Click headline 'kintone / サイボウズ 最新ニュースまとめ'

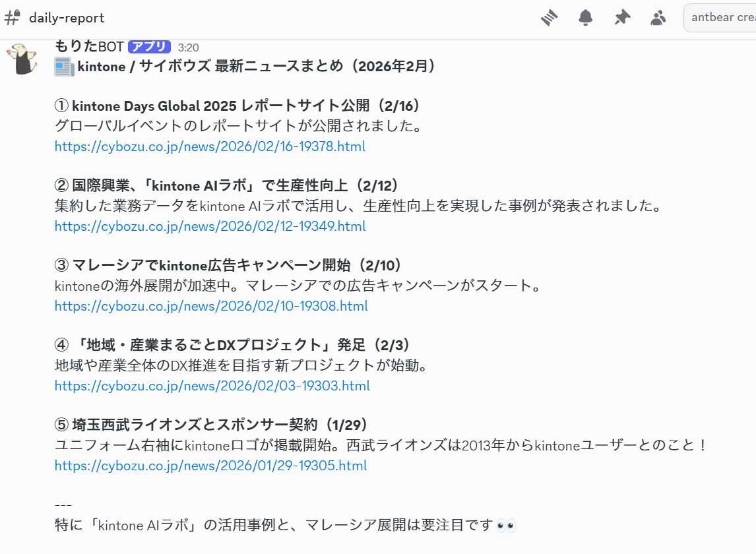point(210,66)
